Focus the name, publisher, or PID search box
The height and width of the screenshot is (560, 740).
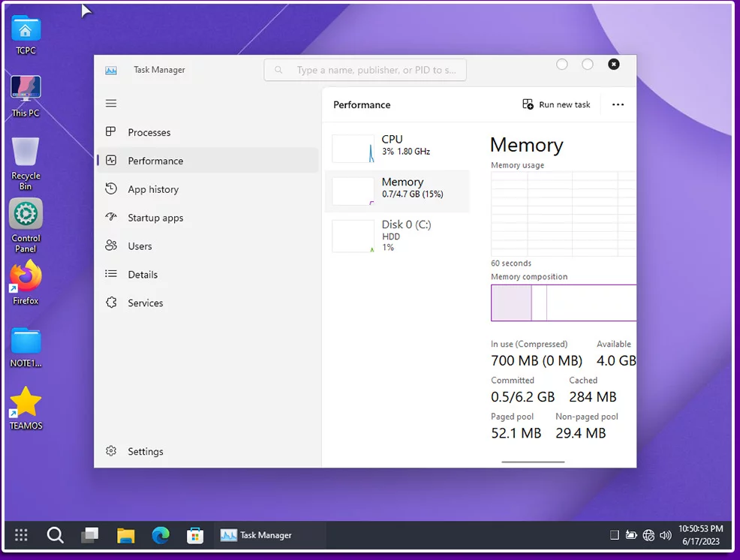click(x=365, y=70)
